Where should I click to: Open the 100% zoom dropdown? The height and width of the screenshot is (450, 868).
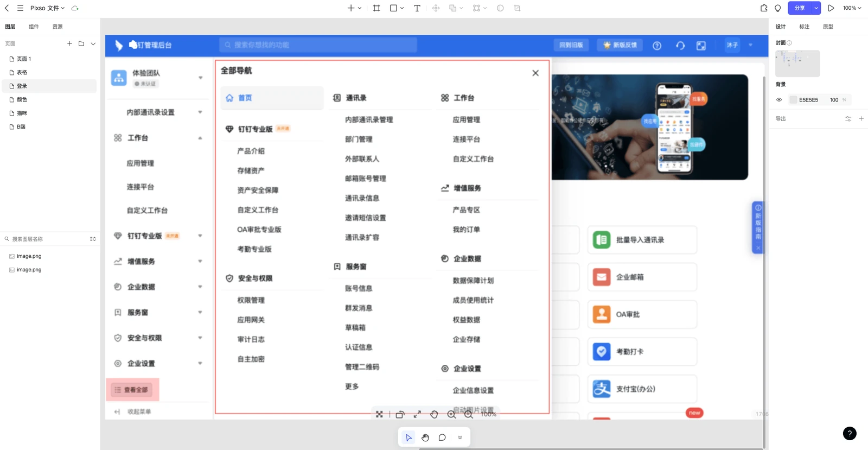[x=852, y=8]
